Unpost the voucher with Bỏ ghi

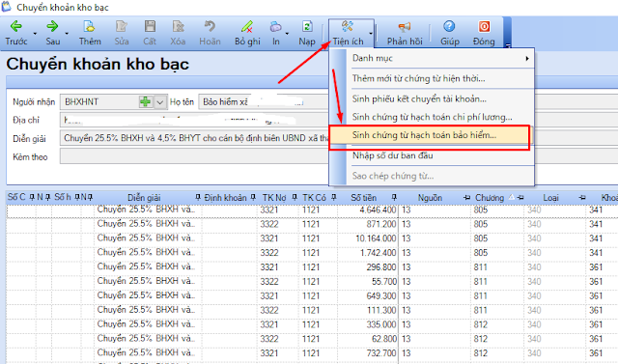[247, 33]
